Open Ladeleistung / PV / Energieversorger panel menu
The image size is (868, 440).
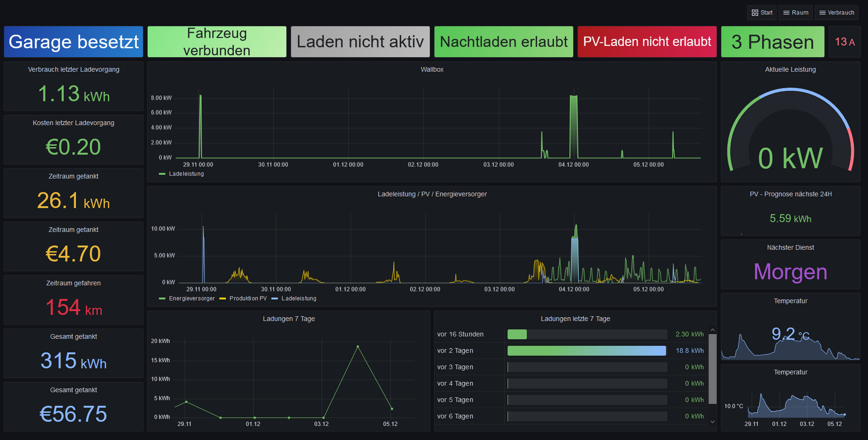click(x=432, y=194)
